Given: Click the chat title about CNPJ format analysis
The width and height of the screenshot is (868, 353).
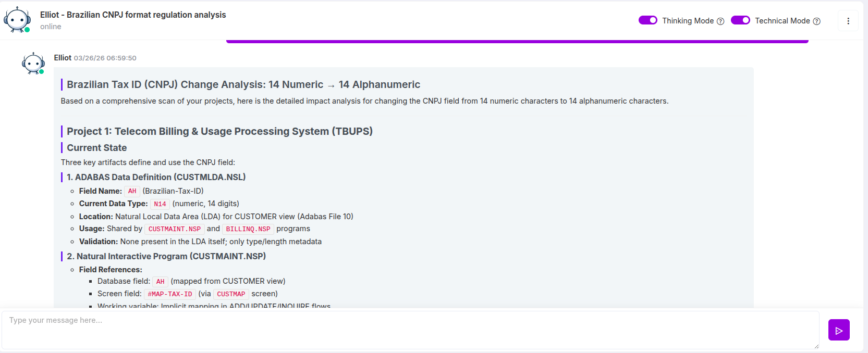Looking at the screenshot, I should (133, 15).
